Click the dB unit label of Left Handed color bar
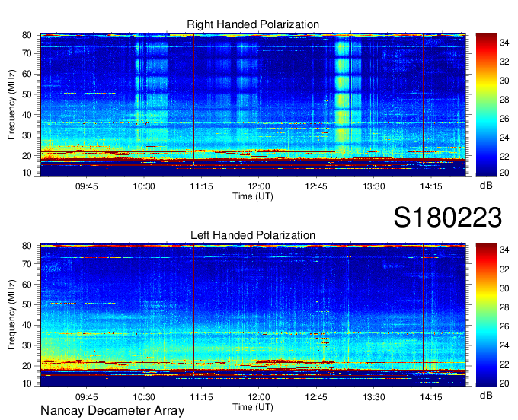Image resolution: width=518 pixels, height=420 pixels. tap(486, 395)
